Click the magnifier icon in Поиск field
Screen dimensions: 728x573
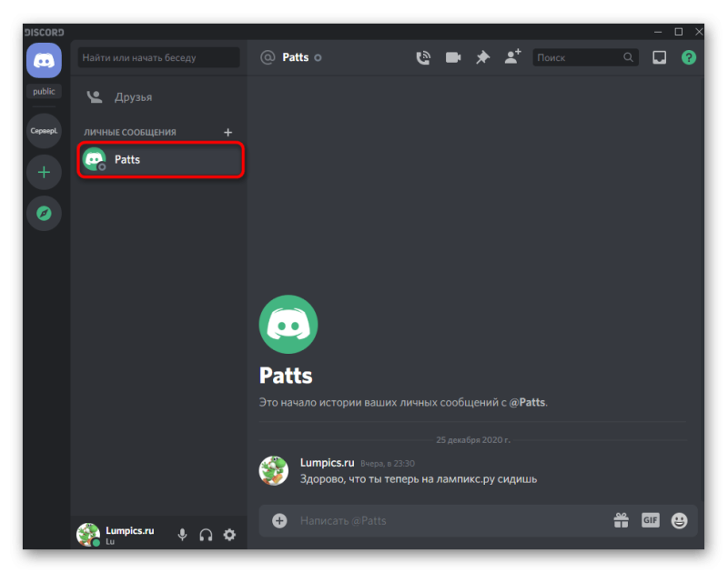(628, 57)
